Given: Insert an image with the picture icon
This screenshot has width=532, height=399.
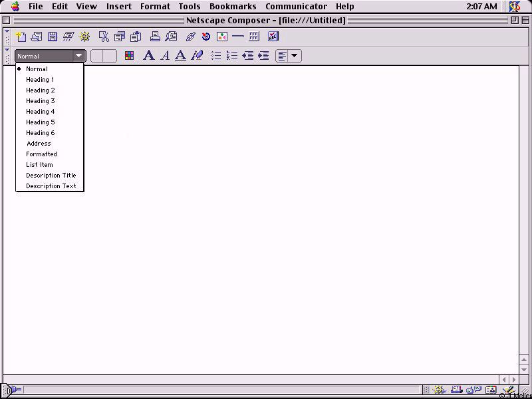Looking at the screenshot, I should (x=222, y=37).
